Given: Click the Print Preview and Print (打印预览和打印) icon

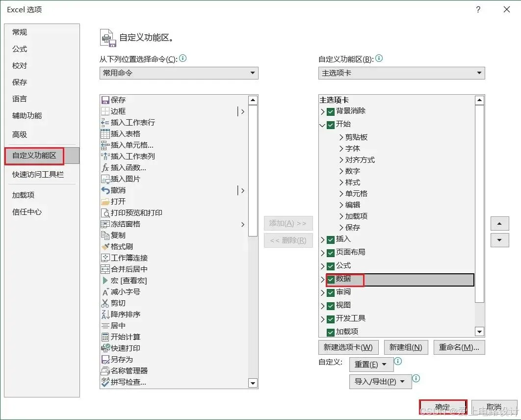Looking at the screenshot, I should tap(105, 213).
